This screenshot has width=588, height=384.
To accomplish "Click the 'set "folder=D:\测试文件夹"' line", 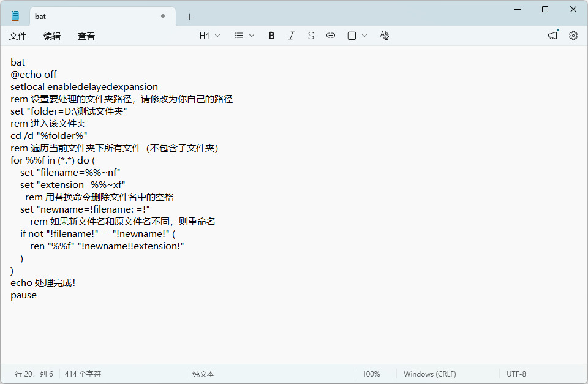I will click(x=69, y=111).
